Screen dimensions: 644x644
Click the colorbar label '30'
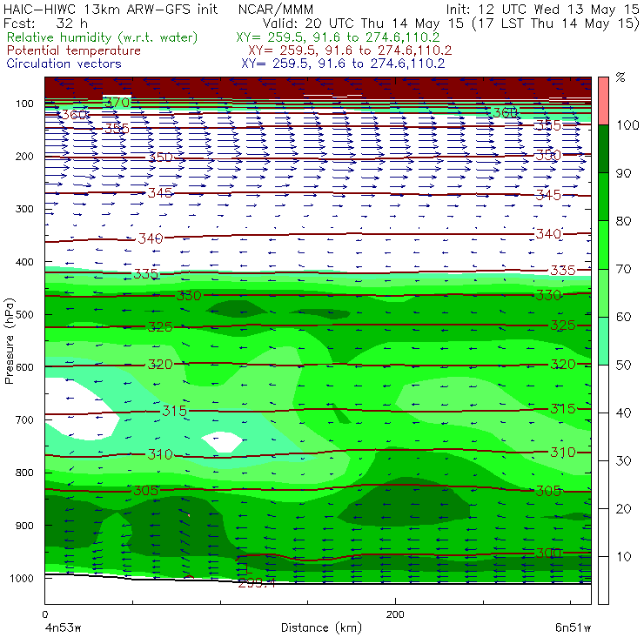pos(623,460)
